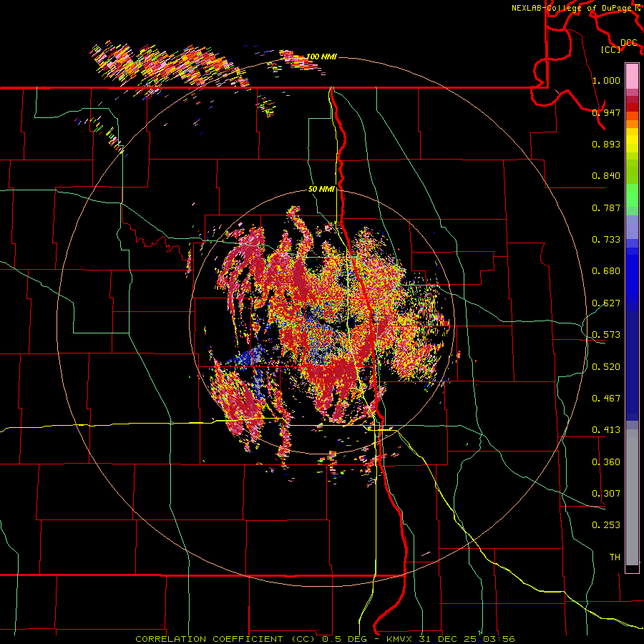
Task: Select the 0.893 value on the color scale
Action: (606, 144)
